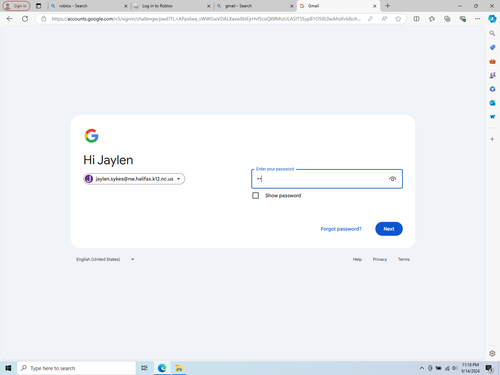Open a new tab with plus button
Image resolution: width=500 pixels, height=375 pixels.
tap(387, 6)
